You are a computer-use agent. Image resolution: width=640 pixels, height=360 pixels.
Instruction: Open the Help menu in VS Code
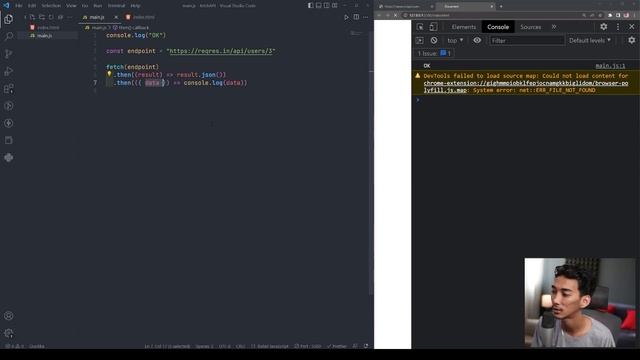[x=135, y=6]
